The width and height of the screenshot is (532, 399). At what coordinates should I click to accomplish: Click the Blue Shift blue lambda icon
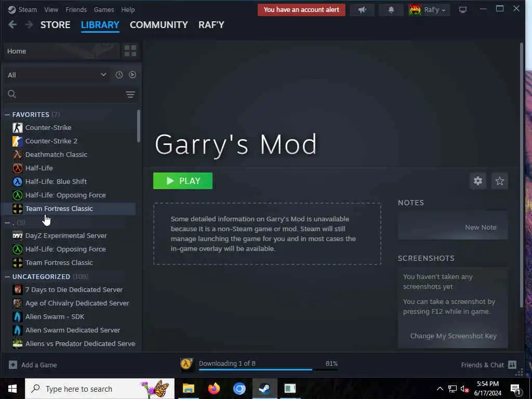pos(18,181)
